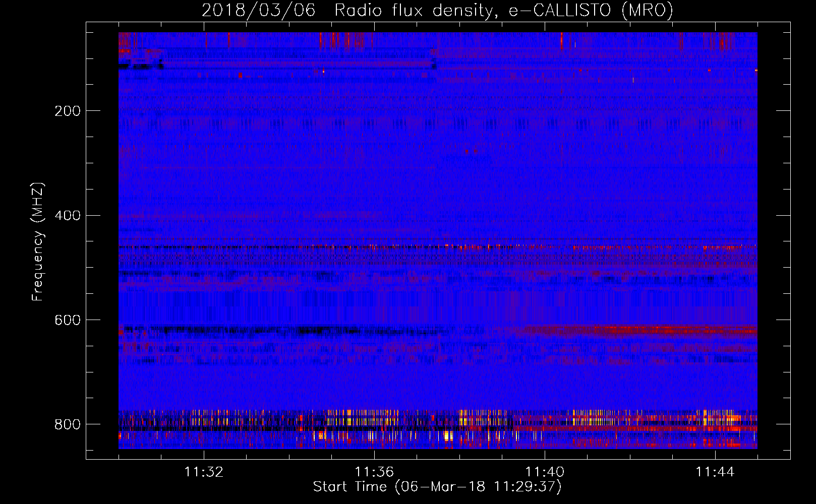The width and height of the screenshot is (816, 504).
Task: Click the plot title 'Radio flux density, e-CALLISTO (MRO)'
Action: (504, 11)
